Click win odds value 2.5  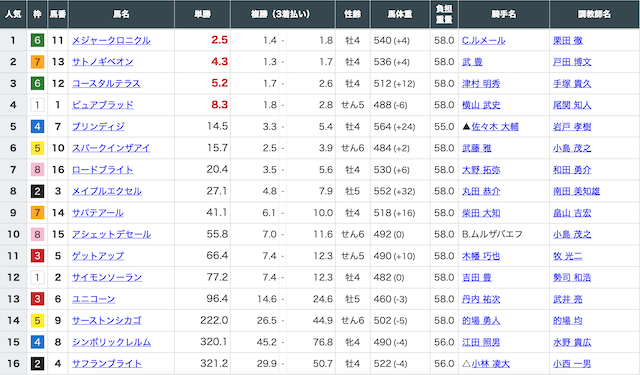(219, 40)
